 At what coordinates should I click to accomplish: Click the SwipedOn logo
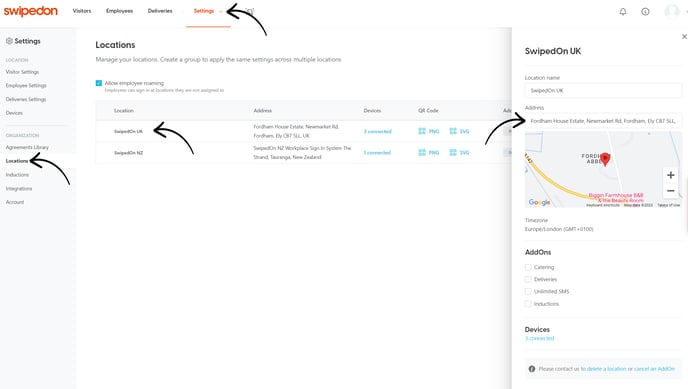31,11
